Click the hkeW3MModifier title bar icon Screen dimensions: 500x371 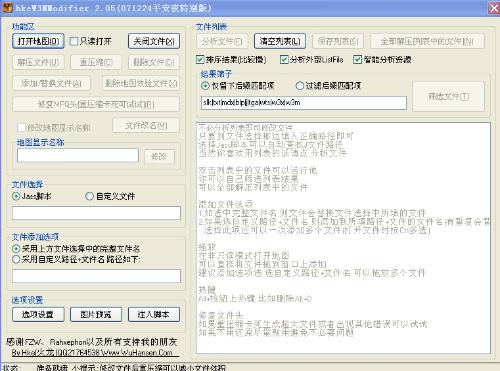[x=7, y=8]
